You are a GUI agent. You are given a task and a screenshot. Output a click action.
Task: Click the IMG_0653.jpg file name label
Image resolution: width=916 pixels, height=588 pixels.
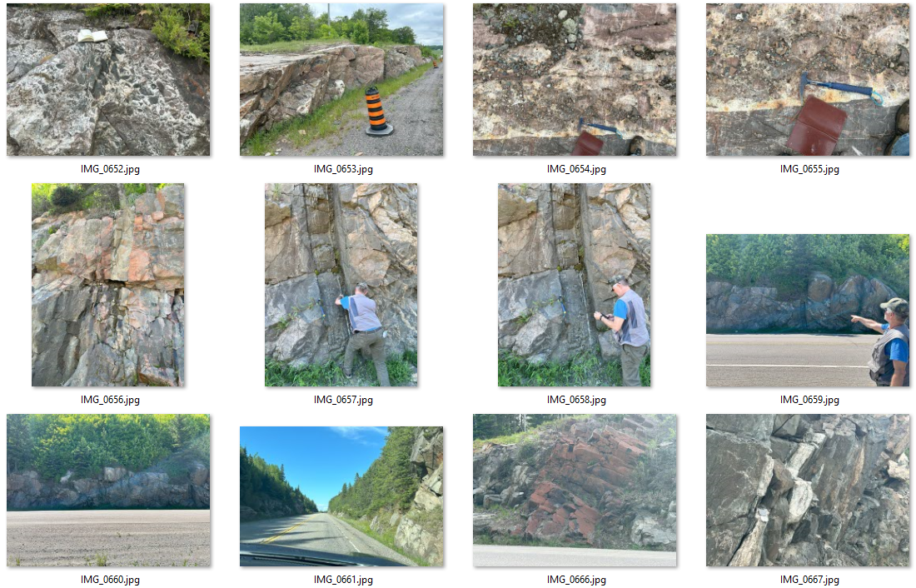point(343,169)
